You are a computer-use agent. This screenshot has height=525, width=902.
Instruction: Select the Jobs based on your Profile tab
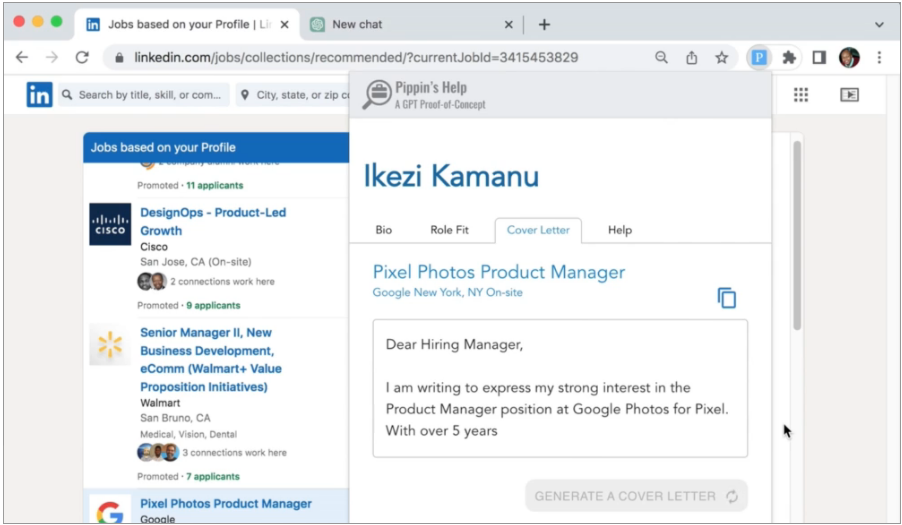pyautogui.click(x=187, y=24)
